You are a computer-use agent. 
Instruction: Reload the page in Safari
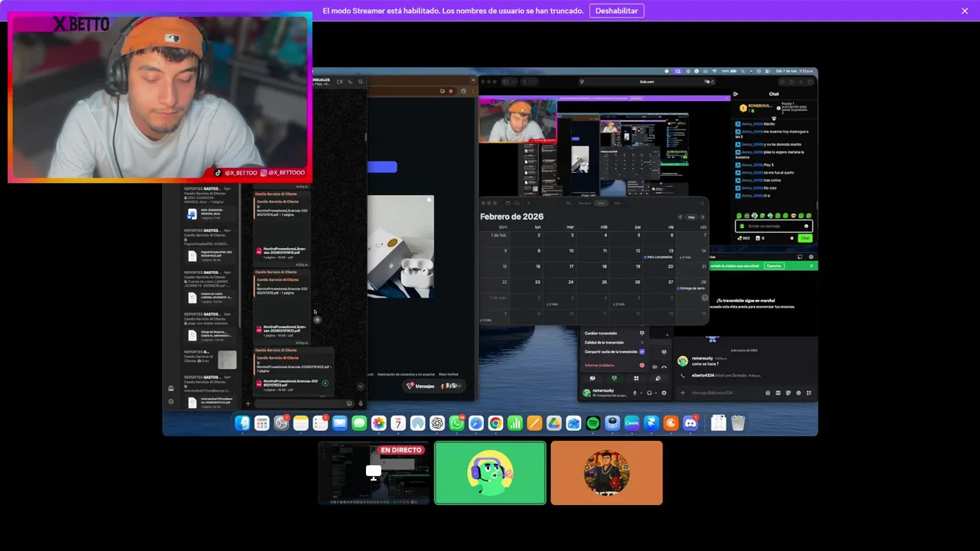click(x=713, y=82)
